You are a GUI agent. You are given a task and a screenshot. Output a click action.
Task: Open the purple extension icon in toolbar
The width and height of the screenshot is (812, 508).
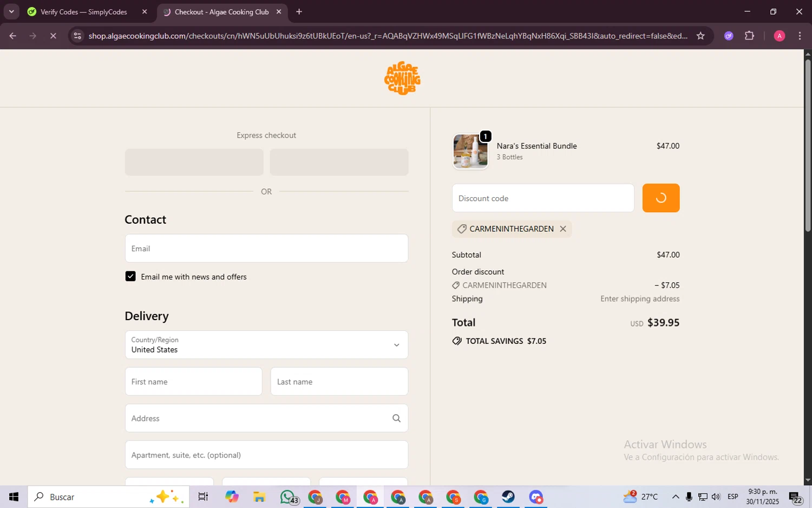click(729, 36)
